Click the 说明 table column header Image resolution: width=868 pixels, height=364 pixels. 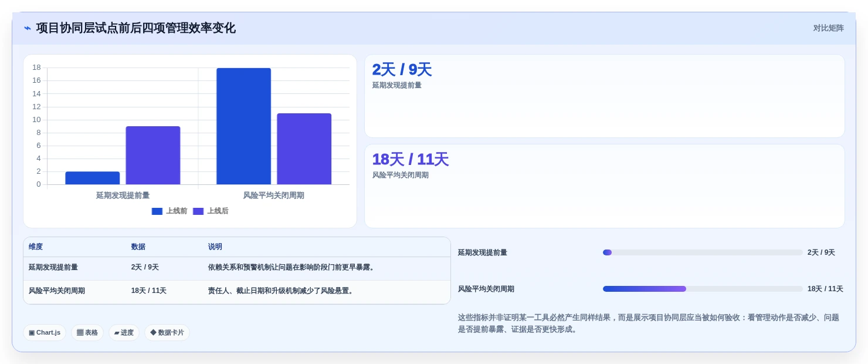coord(215,247)
